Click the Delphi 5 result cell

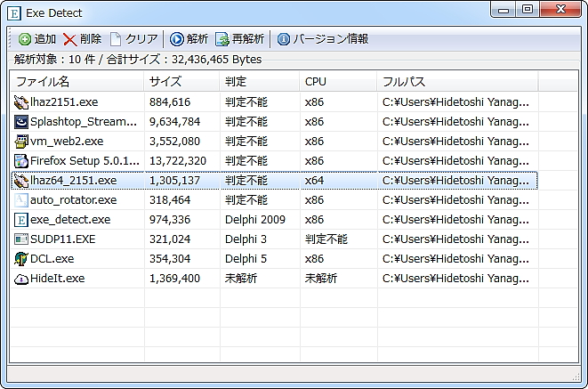(246, 259)
